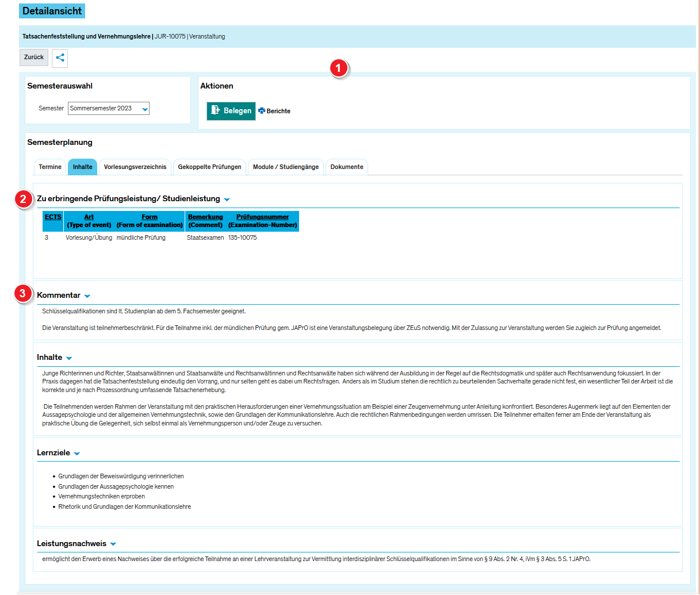Image resolution: width=700 pixels, height=595 pixels.
Task: Collapse the Lernziele section arrow
Action: [77, 454]
